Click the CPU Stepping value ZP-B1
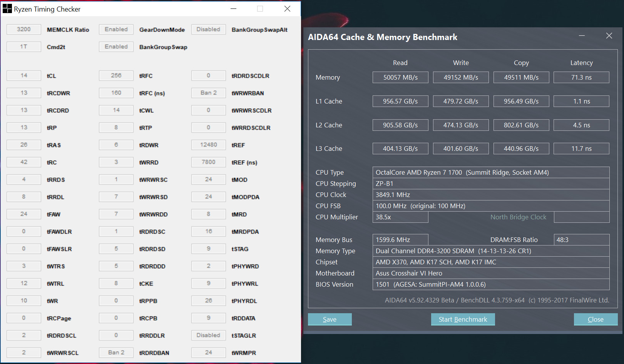This screenshot has width=624, height=364. click(491, 184)
